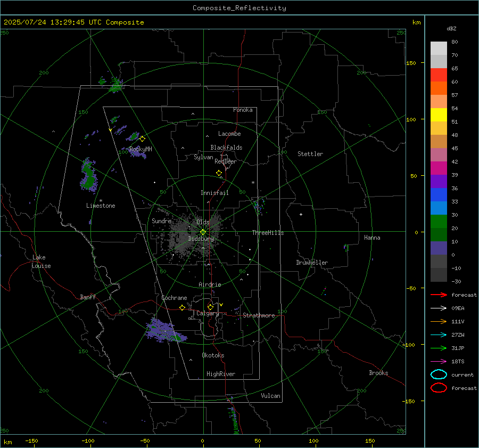Click the Drumheller label

312,263
